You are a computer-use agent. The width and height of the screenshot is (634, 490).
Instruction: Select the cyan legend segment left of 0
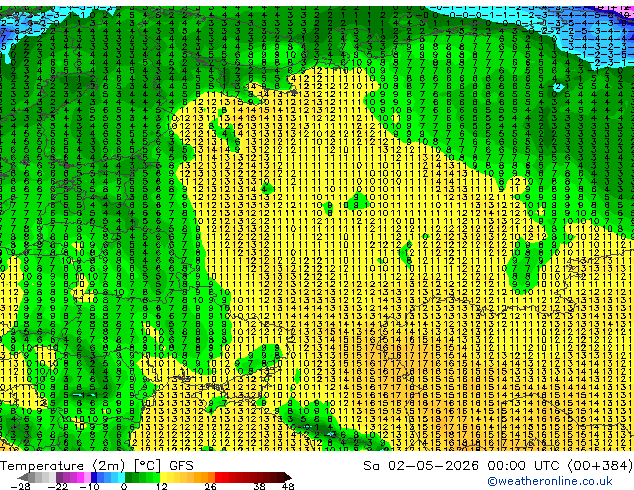coord(121,477)
